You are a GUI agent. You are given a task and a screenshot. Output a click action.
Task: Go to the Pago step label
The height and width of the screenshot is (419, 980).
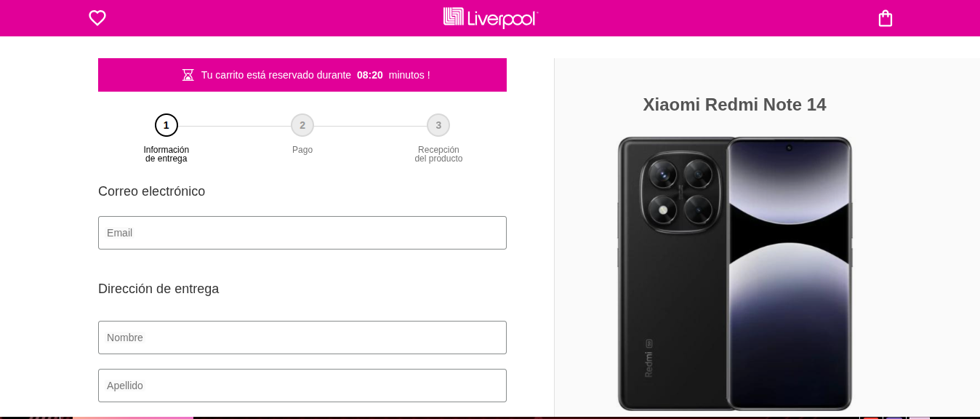pyautogui.click(x=302, y=150)
